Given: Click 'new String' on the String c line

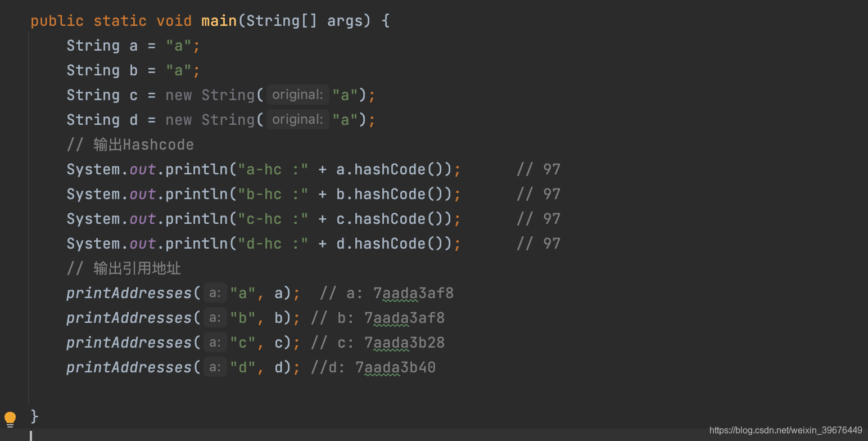Looking at the screenshot, I should pyautogui.click(x=210, y=95).
